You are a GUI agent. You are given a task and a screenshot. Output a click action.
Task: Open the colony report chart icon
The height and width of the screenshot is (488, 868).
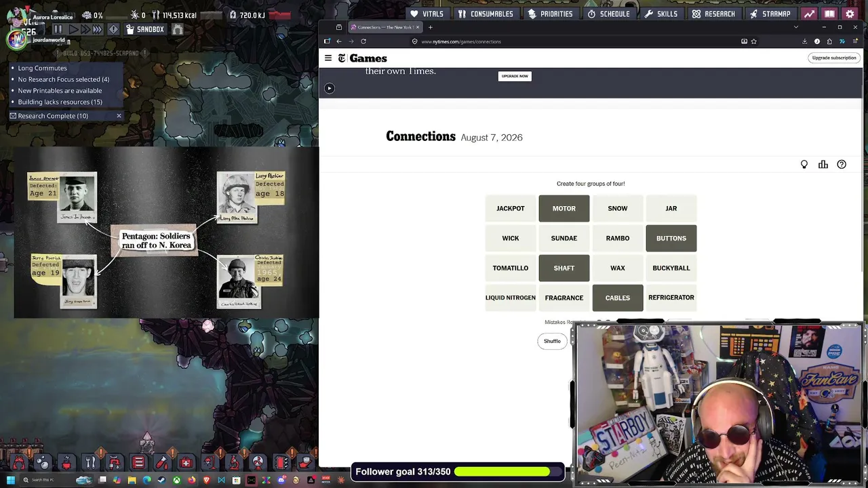click(x=809, y=14)
